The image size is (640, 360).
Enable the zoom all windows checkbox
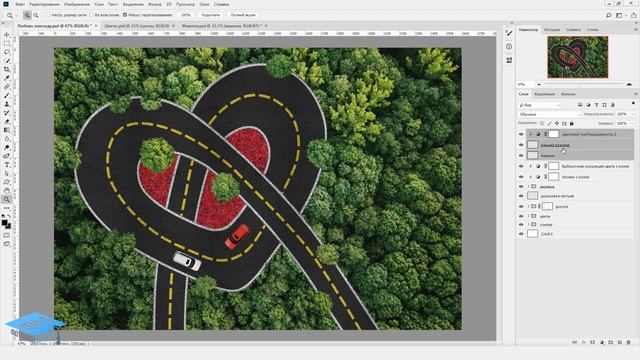point(91,15)
